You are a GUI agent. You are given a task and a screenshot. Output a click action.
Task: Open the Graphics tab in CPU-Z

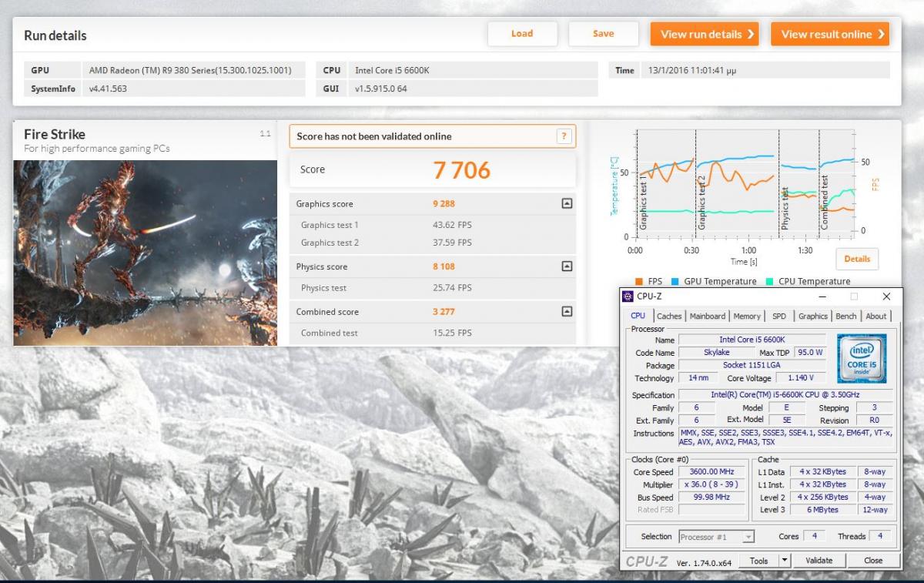click(x=813, y=316)
